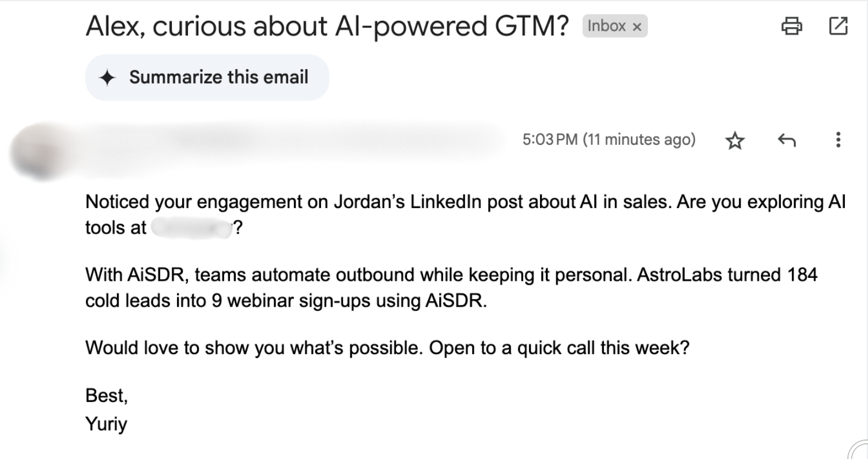Viewport: 868px width, 459px height.
Task: Open the three-dot More options menu
Action: (x=837, y=140)
